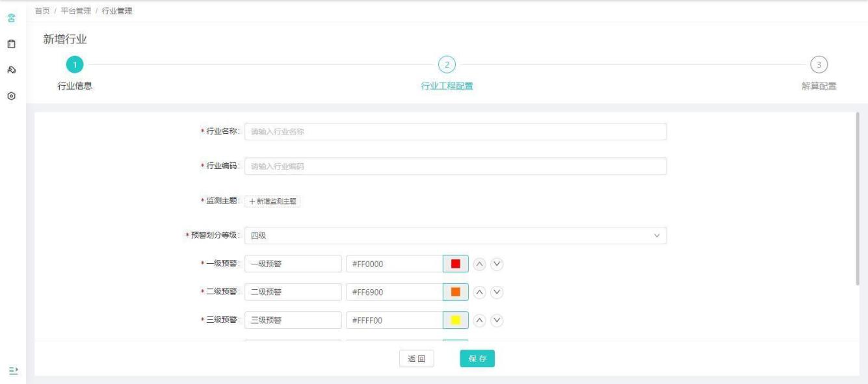Expand the sidebar using bottom-left toggle icon
The height and width of the screenshot is (384, 868).
(x=12, y=370)
